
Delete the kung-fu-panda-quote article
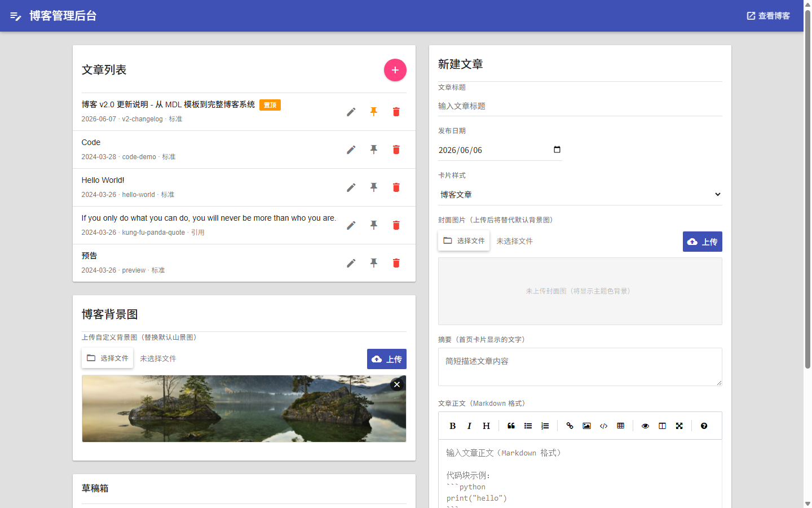click(x=396, y=225)
